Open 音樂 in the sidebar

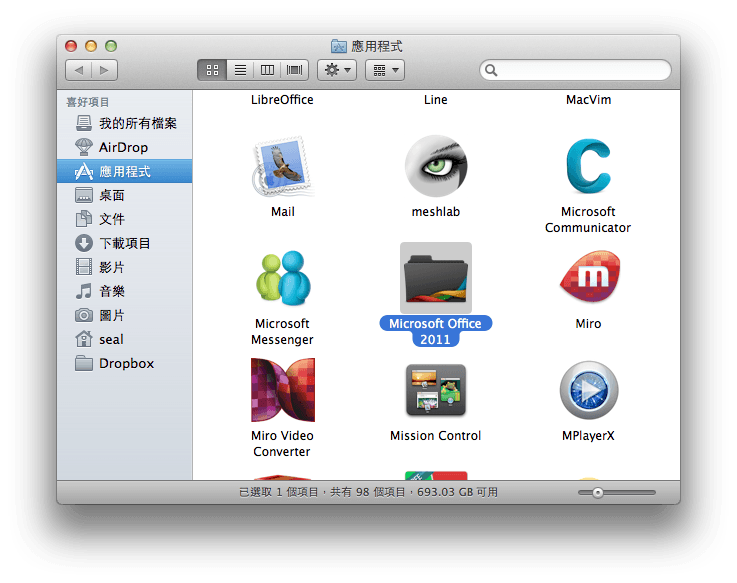click(x=125, y=291)
